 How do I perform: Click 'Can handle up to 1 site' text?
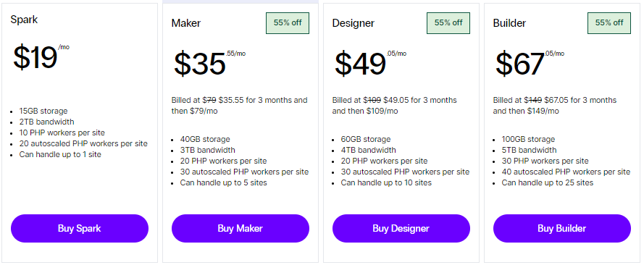[60, 155]
